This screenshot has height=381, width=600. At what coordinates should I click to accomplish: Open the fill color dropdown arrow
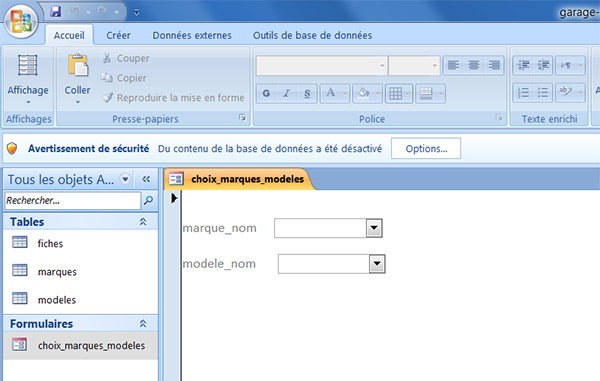click(378, 93)
